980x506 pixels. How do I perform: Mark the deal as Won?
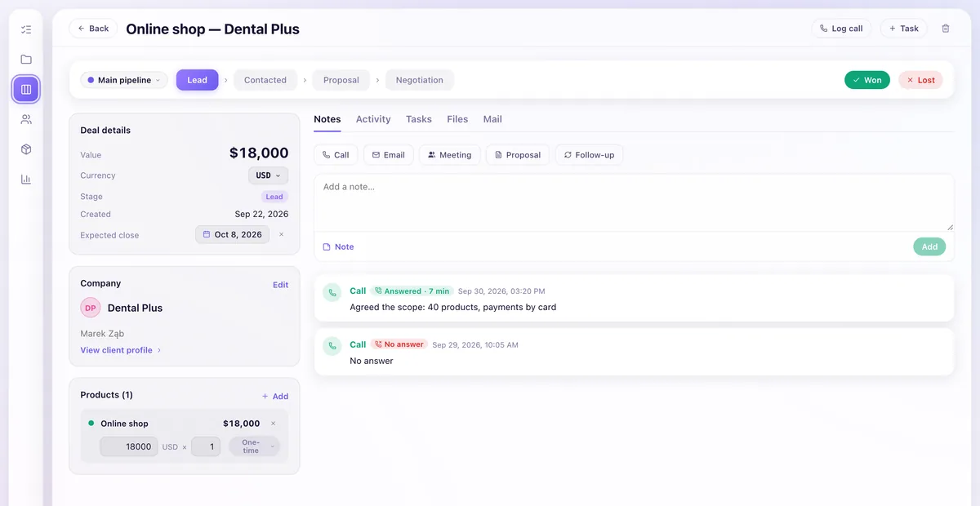point(867,80)
